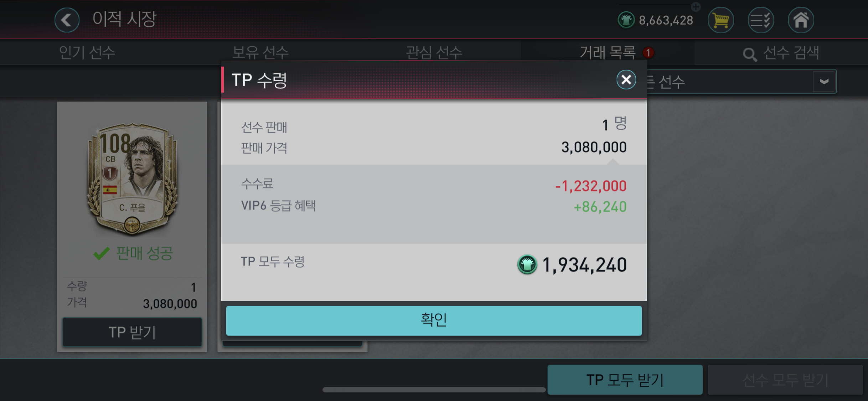Click the magnifier icon for 선수 검색
The width and height of the screenshot is (868, 401).
click(x=750, y=55)
